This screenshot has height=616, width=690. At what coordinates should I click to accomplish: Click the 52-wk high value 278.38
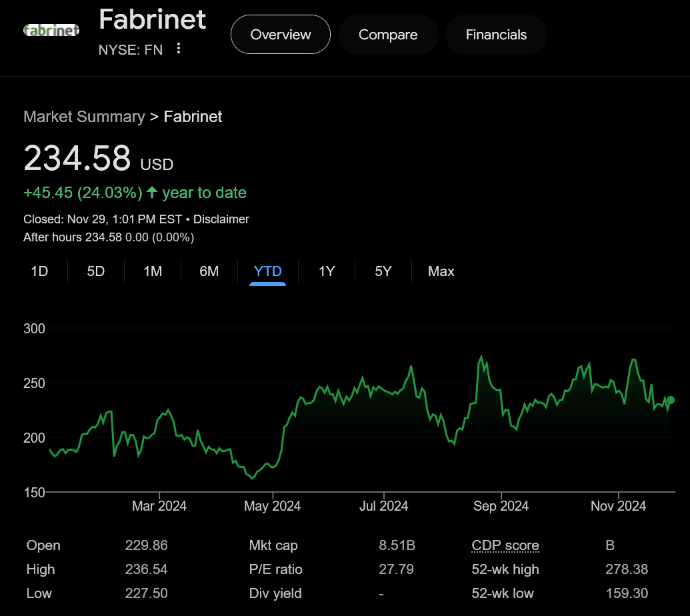[x=627, y=569]
